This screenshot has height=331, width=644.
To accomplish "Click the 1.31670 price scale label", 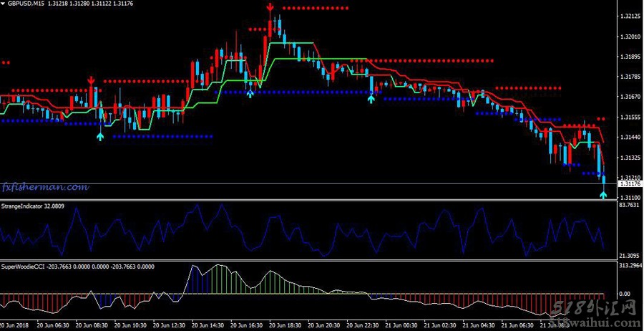I will [x=630, y=97].
